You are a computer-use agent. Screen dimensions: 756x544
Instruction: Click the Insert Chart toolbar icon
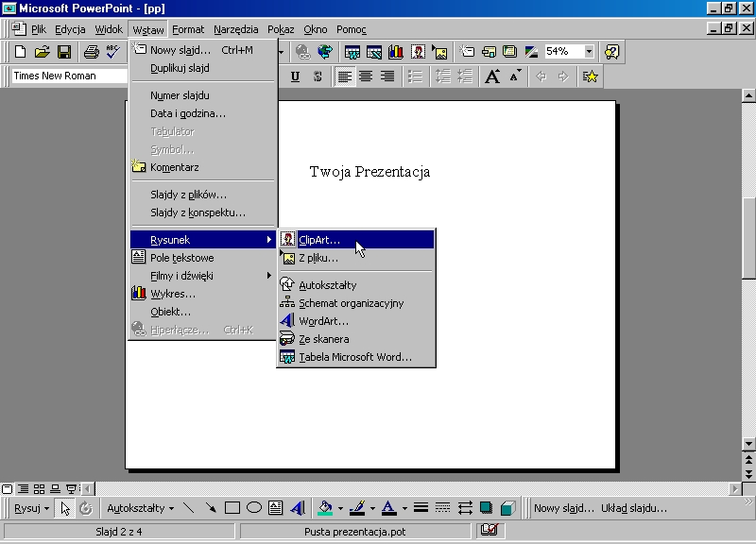395,52
